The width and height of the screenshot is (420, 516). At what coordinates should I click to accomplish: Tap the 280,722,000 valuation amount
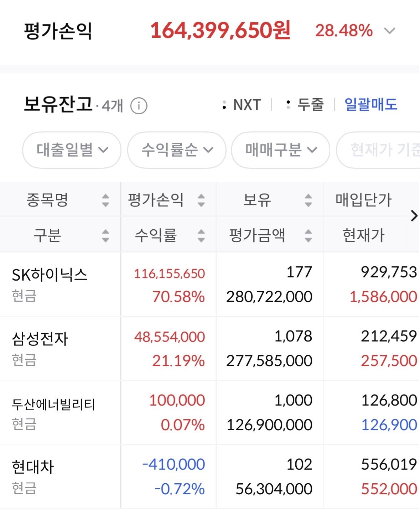tap(269, 297)
